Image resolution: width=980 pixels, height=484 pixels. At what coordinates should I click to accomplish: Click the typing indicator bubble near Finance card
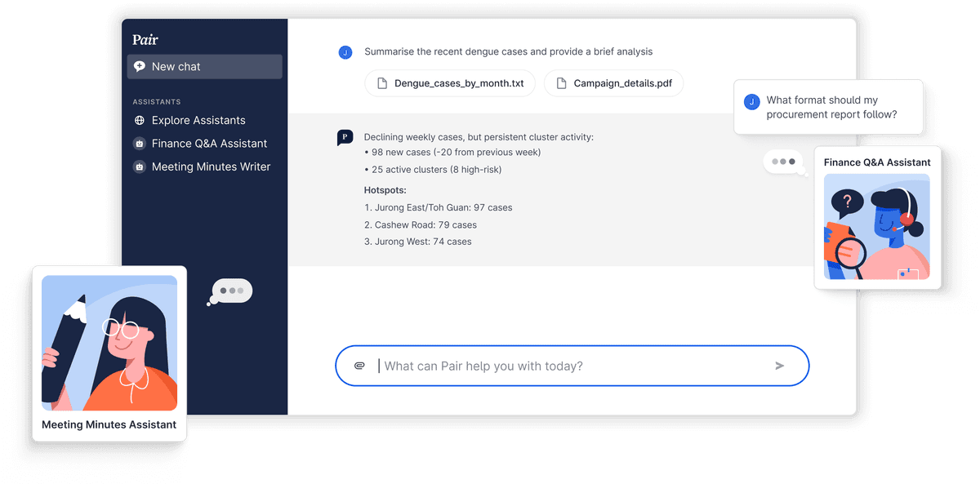click(x=784, y=162)
